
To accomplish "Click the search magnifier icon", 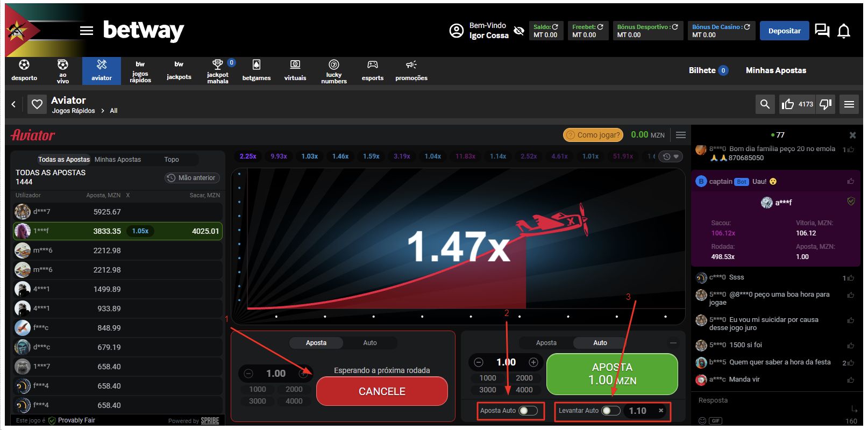I will (765, 104).
